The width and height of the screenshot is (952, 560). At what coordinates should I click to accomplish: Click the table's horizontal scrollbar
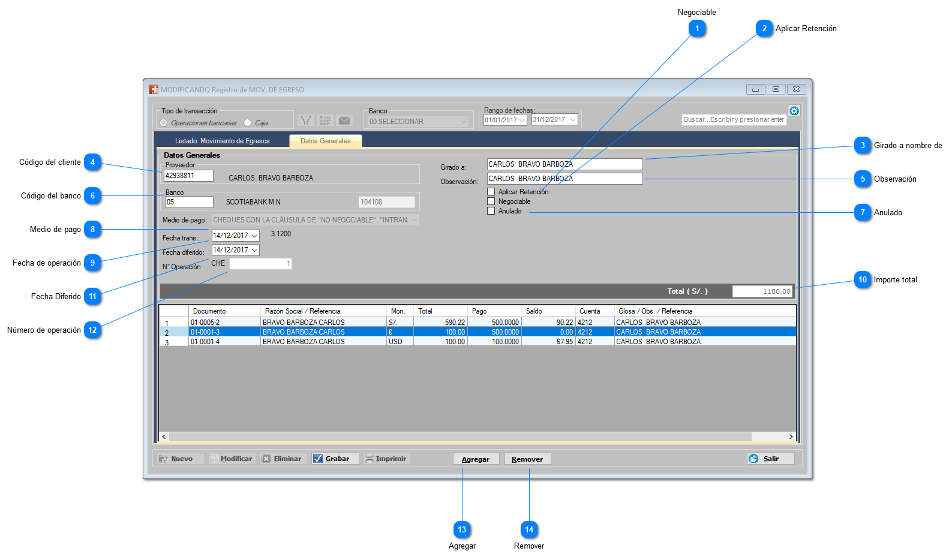477,436
